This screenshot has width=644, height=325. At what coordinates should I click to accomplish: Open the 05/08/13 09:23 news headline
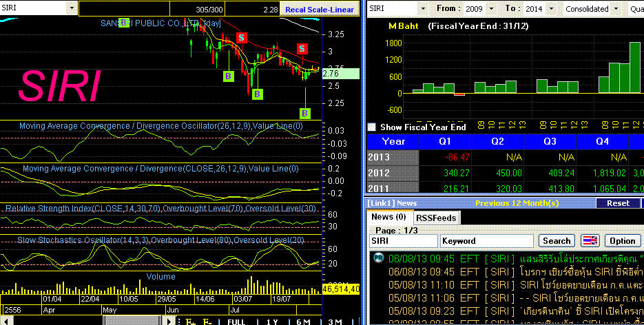(x=515, y=311)
